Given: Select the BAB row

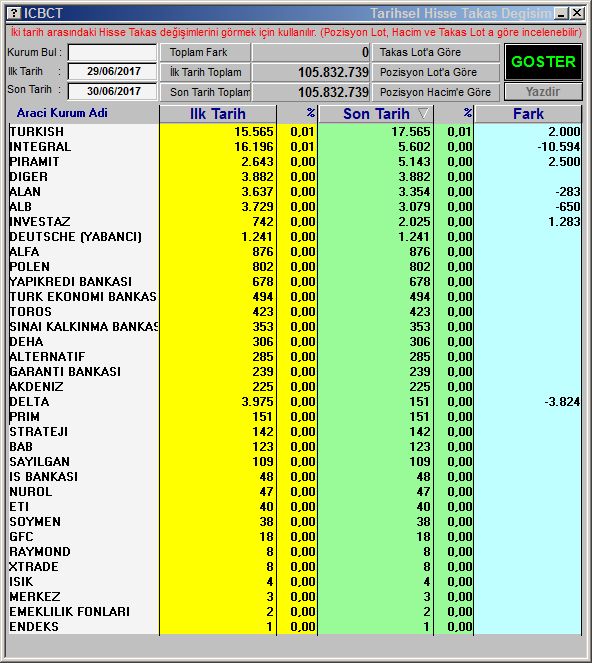Looking at the screenshot, I should pyautogui.click(x=295, y=447).
